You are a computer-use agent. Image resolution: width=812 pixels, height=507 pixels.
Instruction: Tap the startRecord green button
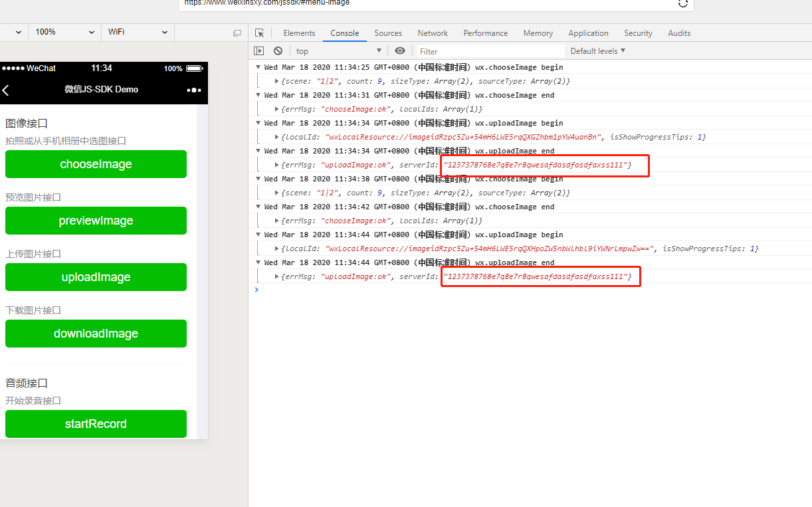(96, 424)
